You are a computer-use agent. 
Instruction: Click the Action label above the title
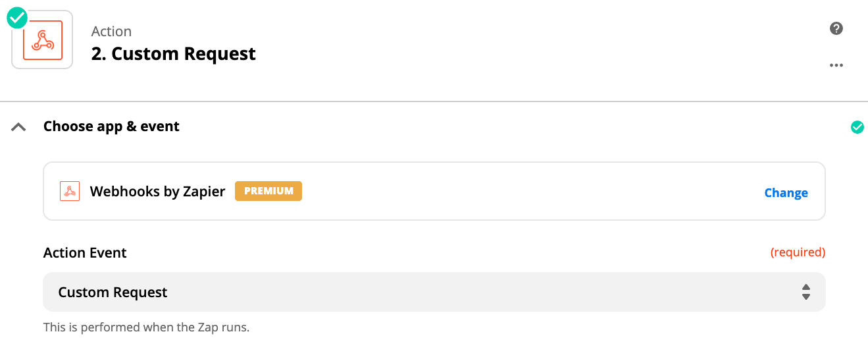click(x=111, y=32)
